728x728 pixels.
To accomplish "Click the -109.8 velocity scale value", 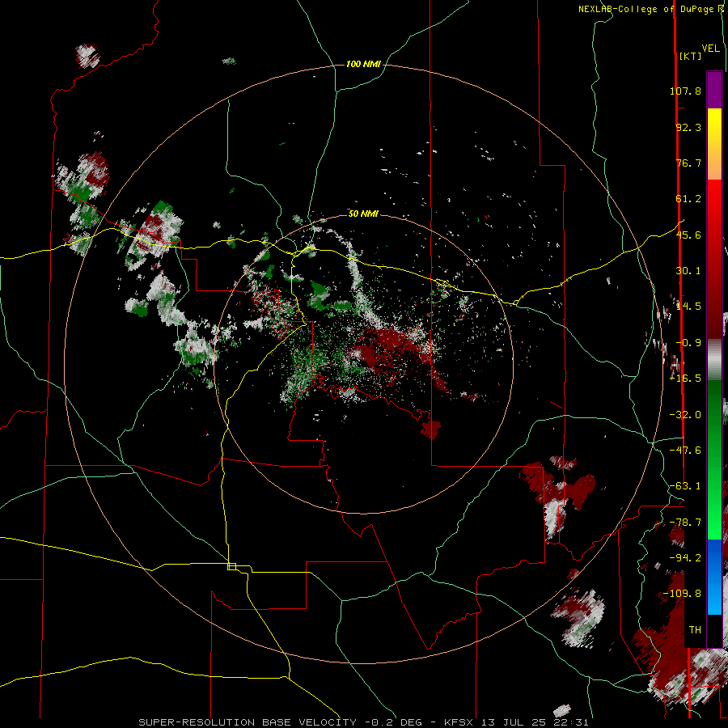I will point(683,594).
